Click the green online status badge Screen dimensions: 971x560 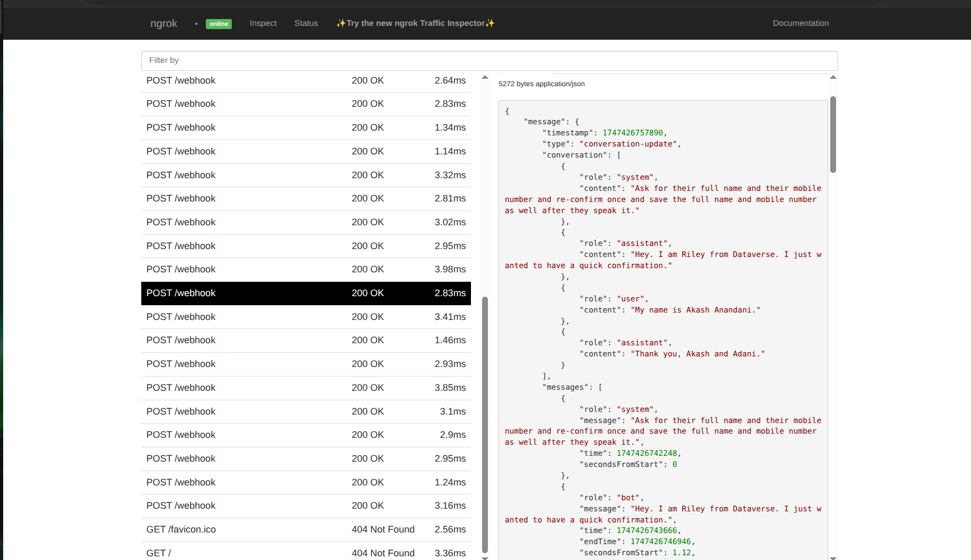219,24
